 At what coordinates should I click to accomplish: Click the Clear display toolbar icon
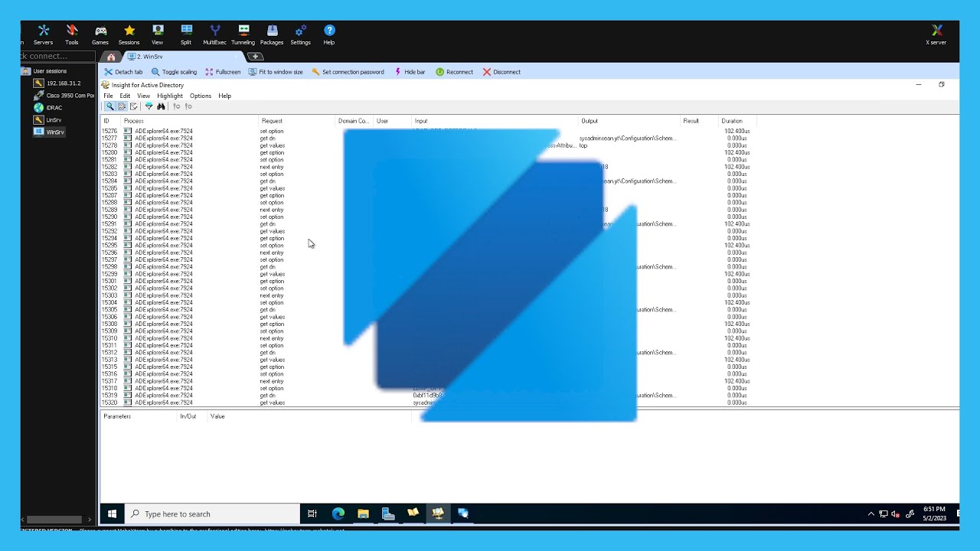point(134,106)
